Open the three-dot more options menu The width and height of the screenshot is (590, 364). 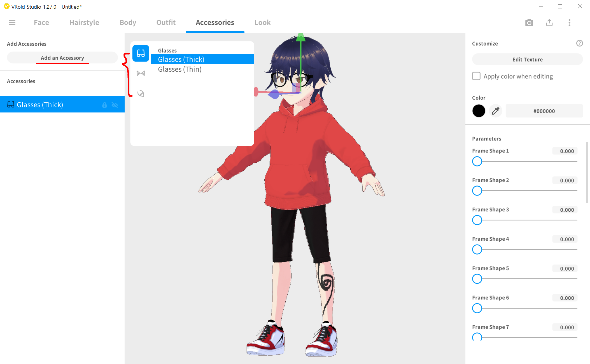coord(569,22)
